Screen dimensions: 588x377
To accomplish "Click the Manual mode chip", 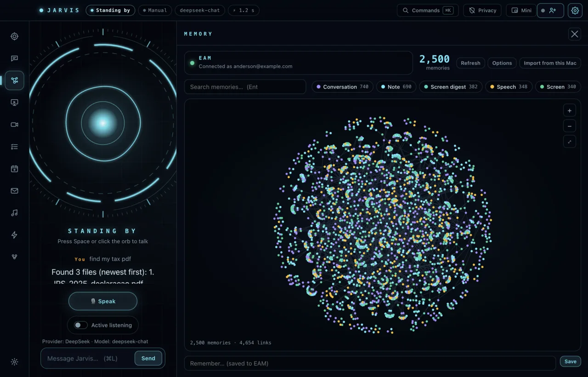I will 155,11.
